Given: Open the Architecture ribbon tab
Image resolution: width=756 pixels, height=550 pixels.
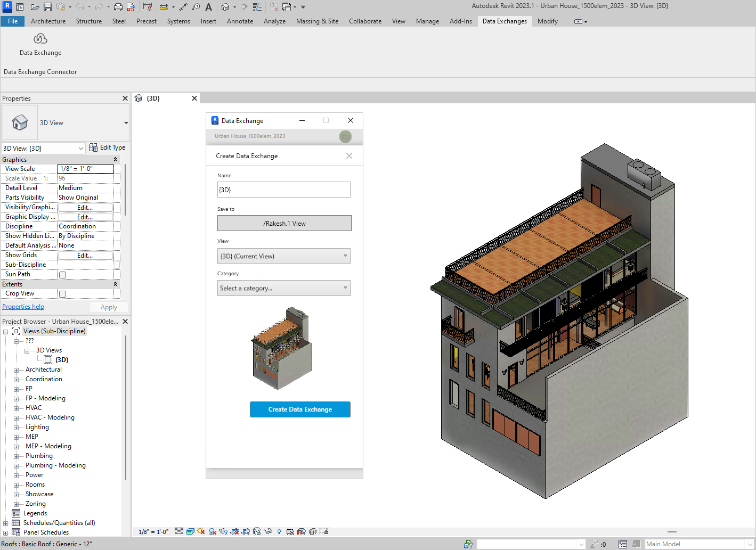Looking at the screenshot, I should tap(48, 21).
